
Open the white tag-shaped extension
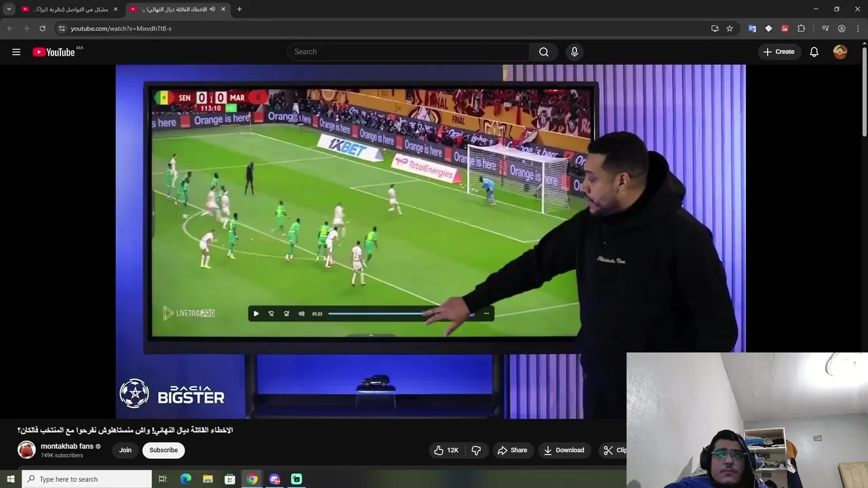(768, 28)
